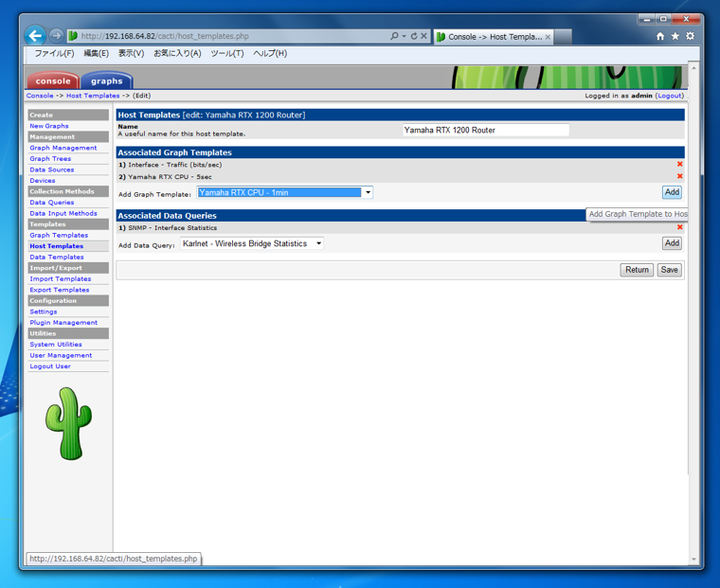Switch to the graphs tab
This screenshot has width=720, height=588.
click(106, 80)
